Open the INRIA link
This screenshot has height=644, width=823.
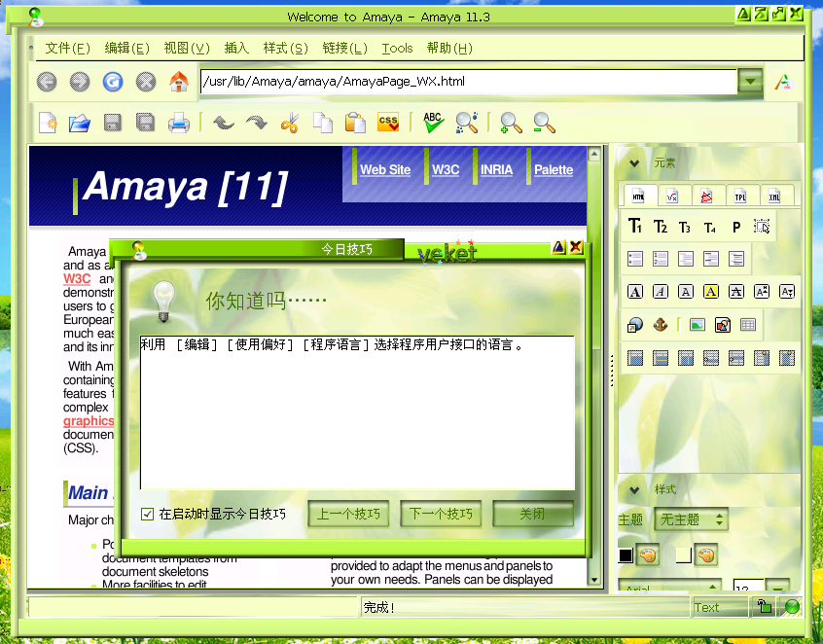[x=496, y=169]
